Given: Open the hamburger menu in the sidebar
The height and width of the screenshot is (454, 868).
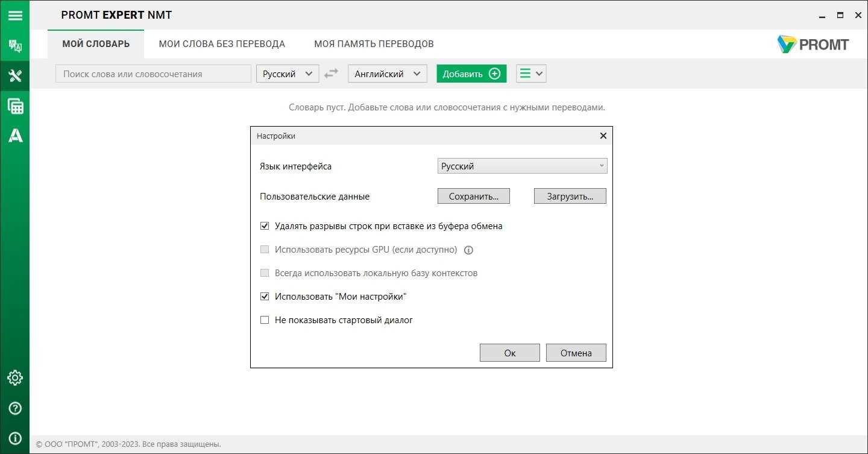Looking at the screenshot, I should point(15,15).
